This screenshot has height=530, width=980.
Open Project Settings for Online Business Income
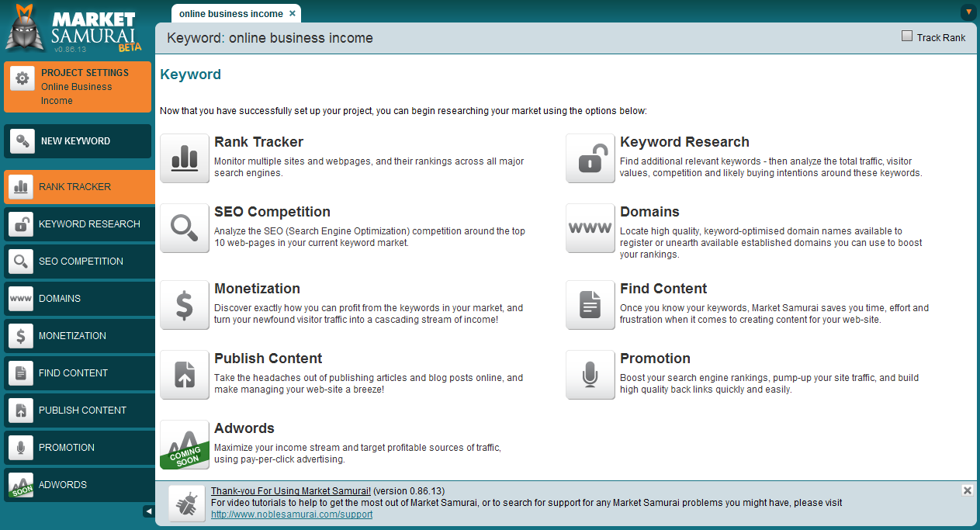78,86
